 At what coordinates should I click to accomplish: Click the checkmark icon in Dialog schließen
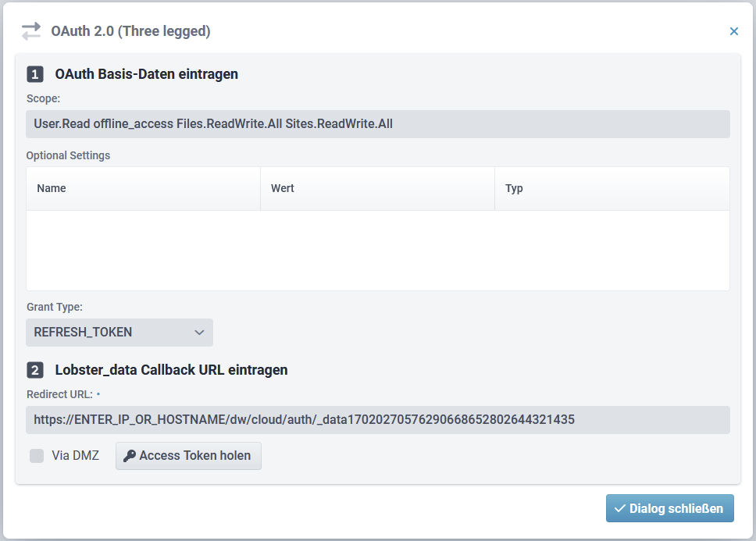pos(620,508)
